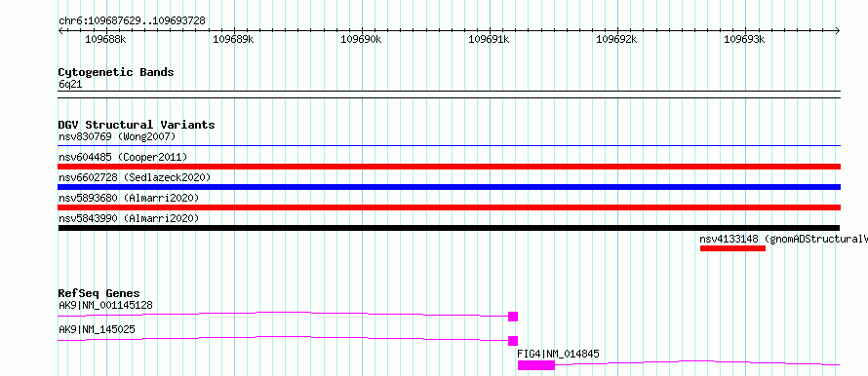The width and height of the screenshot is (868, 376).
Task: Select the black nsv5843990 variant bar
Action: pyautogui.click(x=449, y=228)
